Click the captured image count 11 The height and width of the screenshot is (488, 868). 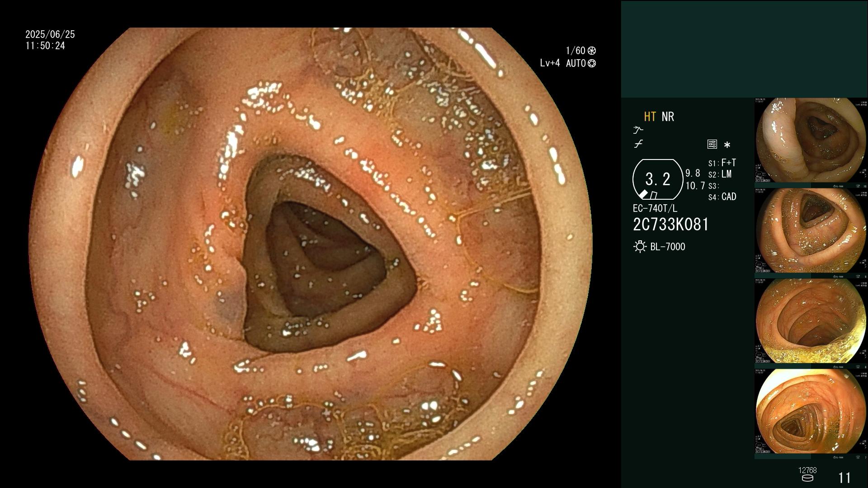pyautogui.click(x=844, y=478)
